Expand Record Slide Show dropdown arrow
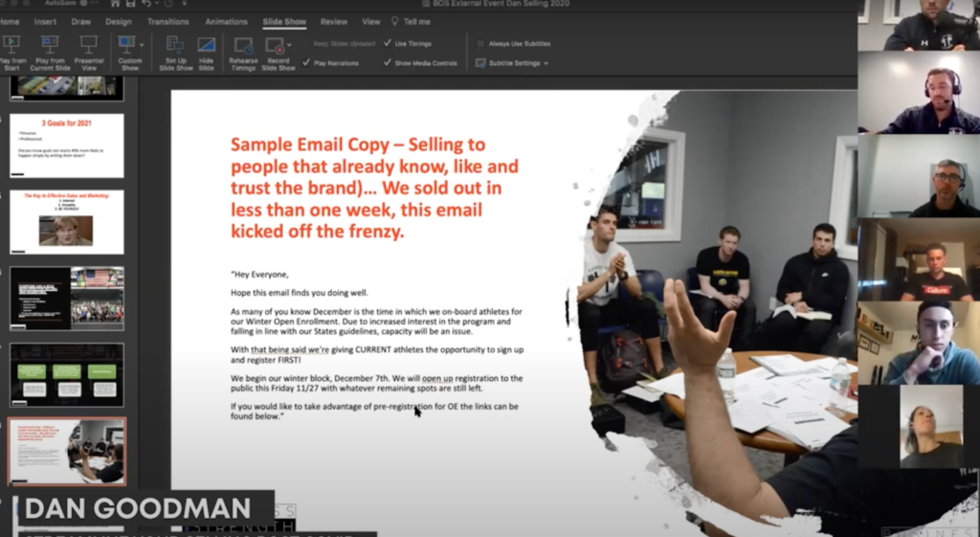Viewport: 980px width, 537px height. [x=289, y=45]
